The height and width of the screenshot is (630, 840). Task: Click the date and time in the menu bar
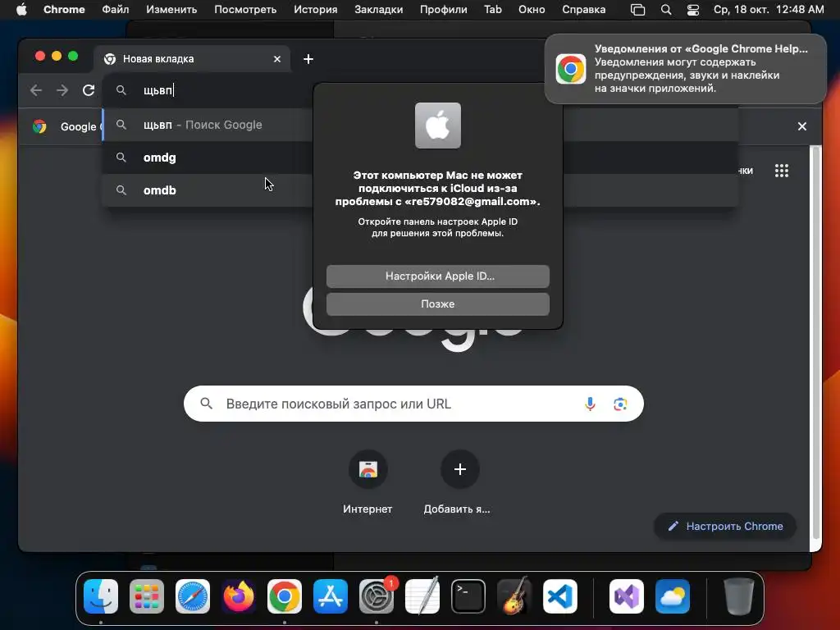click(x=768, y=10)
